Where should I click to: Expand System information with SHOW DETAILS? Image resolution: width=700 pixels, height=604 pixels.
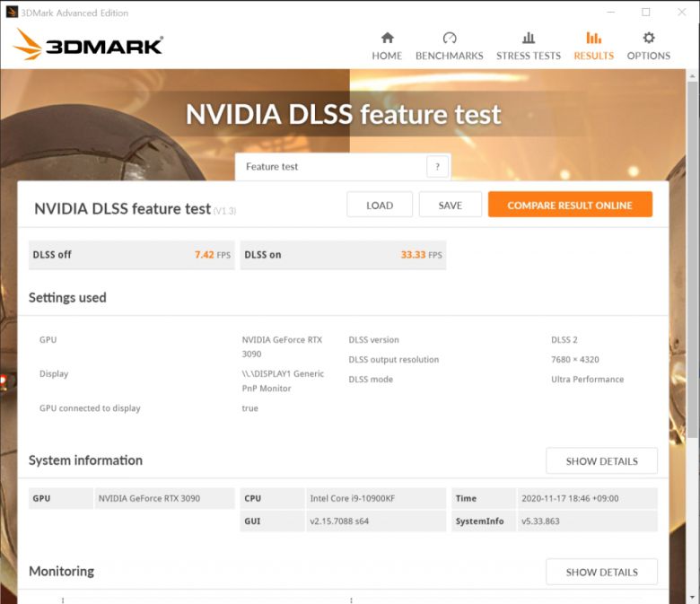coord(601,461)
